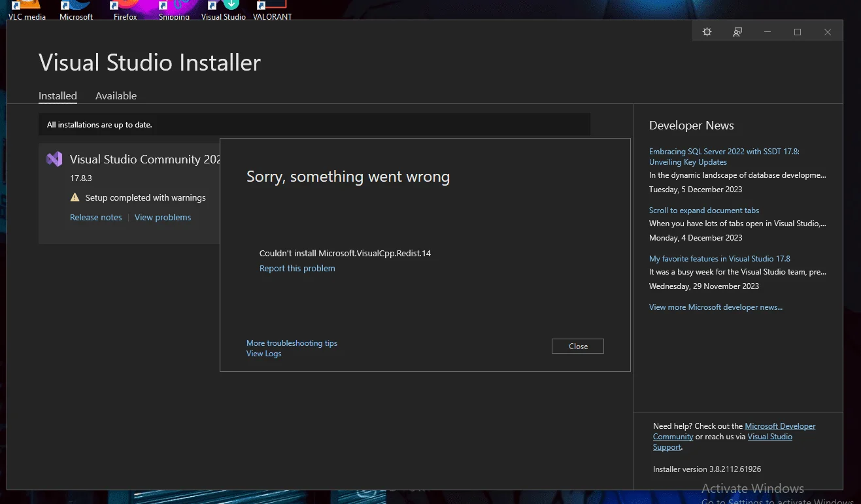This screenshot has width=861, height=504.
Task: Maximize the Visual Studio Installer window
Action: (x=798, y=32)
